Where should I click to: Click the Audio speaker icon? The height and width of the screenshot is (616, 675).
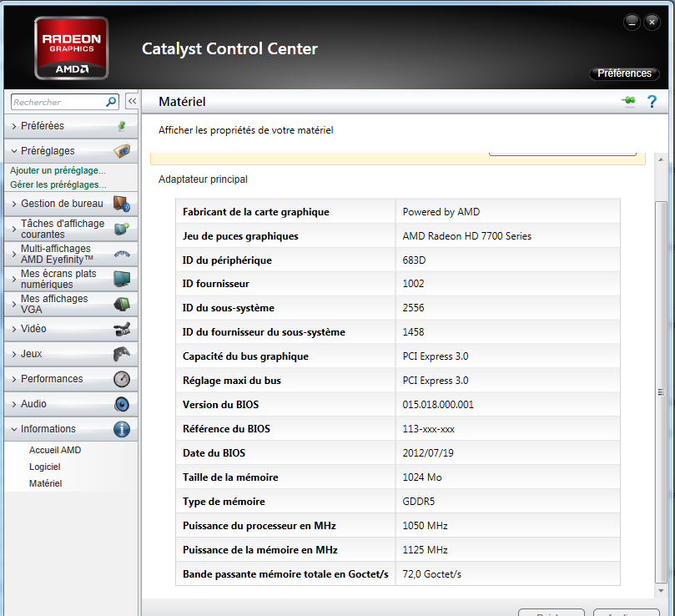click(122, 404)
